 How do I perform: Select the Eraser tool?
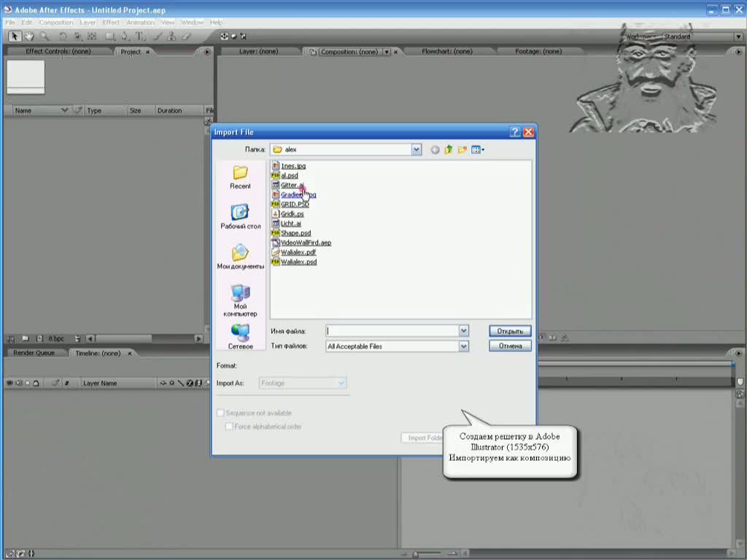[x=186, y=36]
